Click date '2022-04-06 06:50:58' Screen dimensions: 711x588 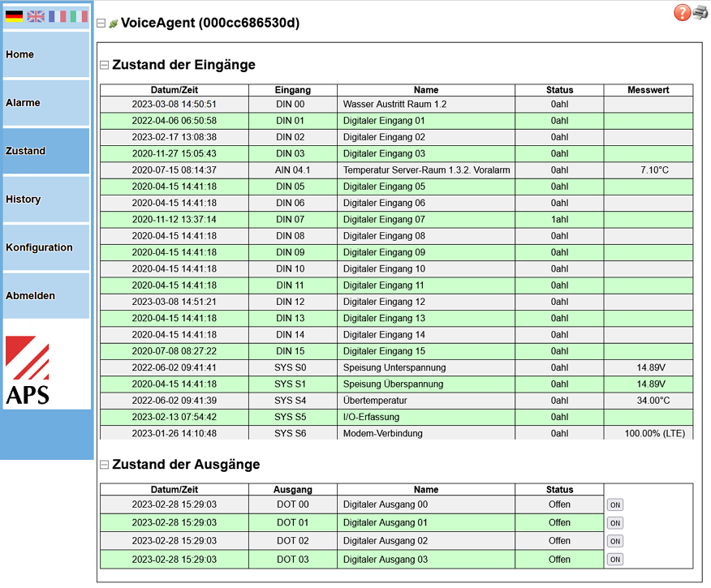point(175,121)
